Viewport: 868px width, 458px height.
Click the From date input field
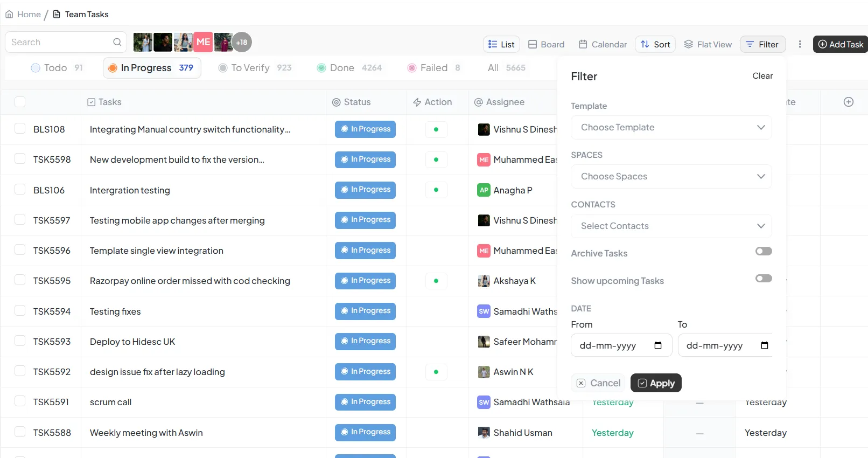pyautogui.click(x=621, y=345)
